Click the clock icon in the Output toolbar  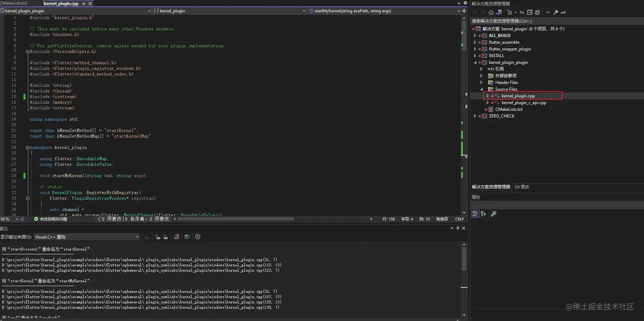pos(198,237)
